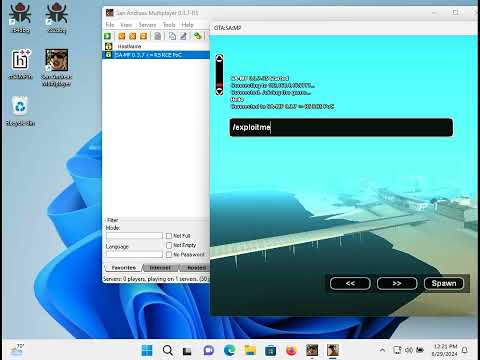The image size is (480, 360).
Task: Select the 'h' logo desktop icon
Action: [20, 64]
